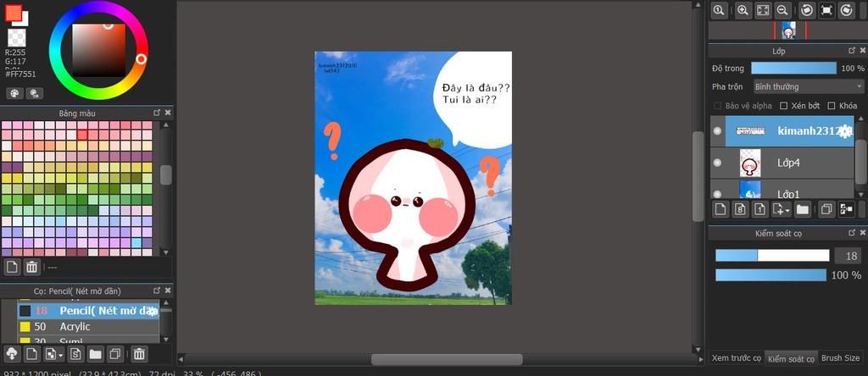Reset zoom to 100% in navigator
Image resolution: width=868 pixels, height=376 pixels.
[719, 10]
